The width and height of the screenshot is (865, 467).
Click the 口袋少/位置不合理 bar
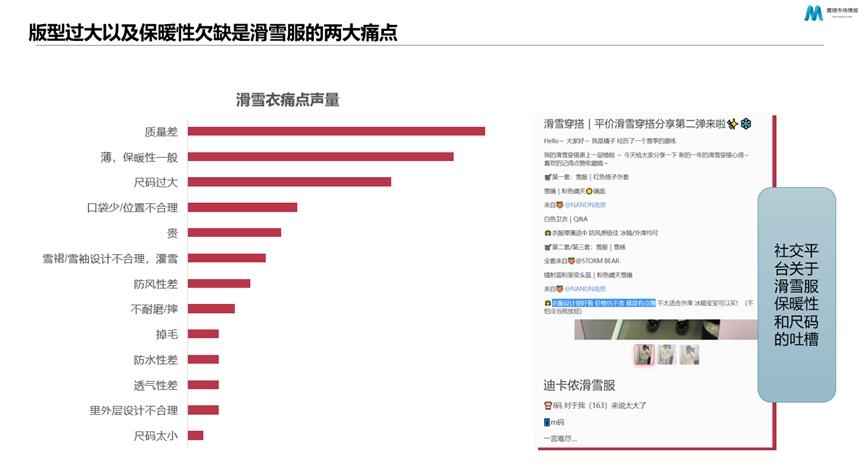(x=242, y=207)
